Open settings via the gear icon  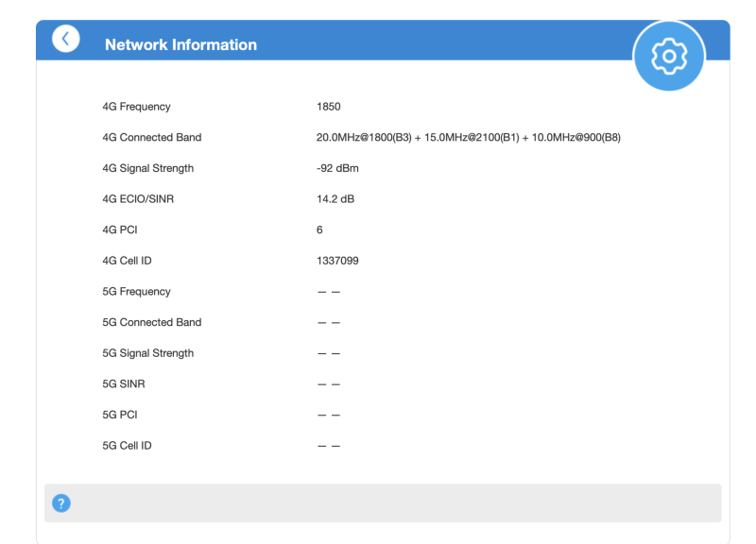click(x=669, y=56)
